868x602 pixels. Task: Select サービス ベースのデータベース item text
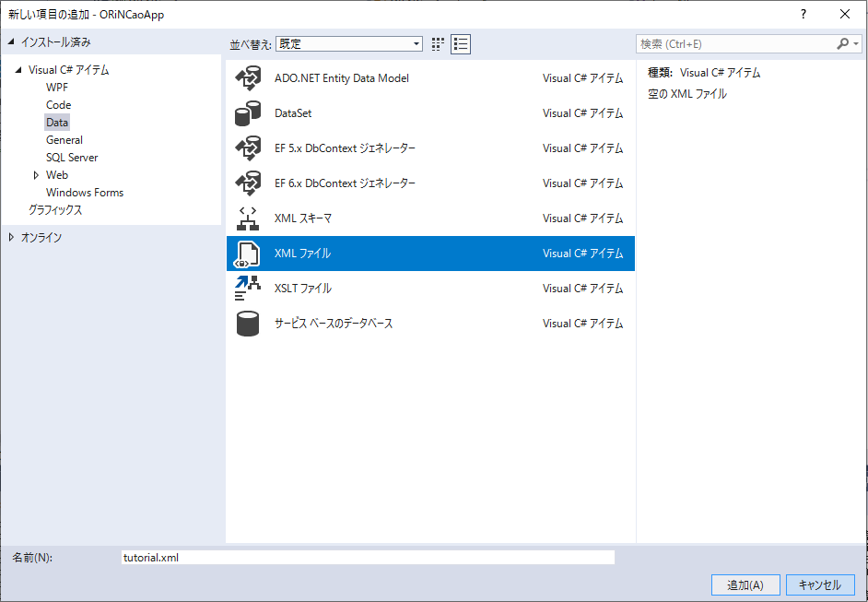point(334,323)
